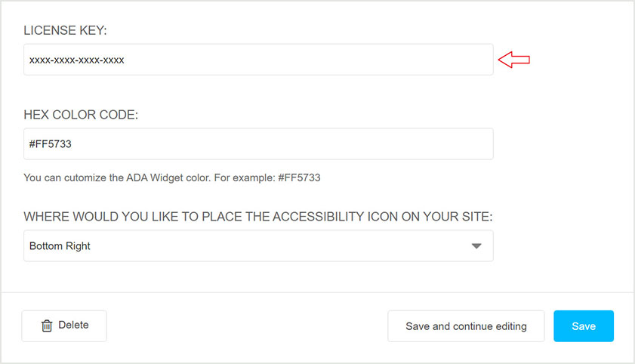Image resolution: width=635 pixels, height=364 pixels.
Task: Click the HEX COLOR CODE label
Action: point(81,114)
